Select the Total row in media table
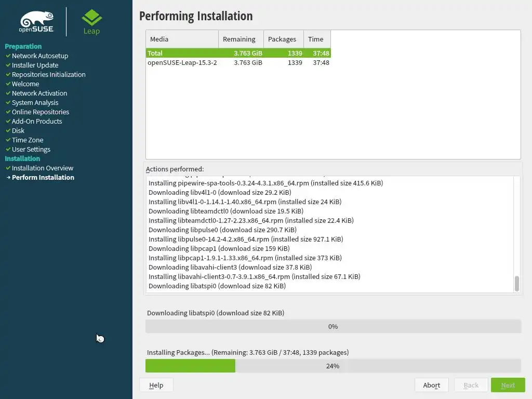This screenshot has height=399, width=532. tap(238, 53)
